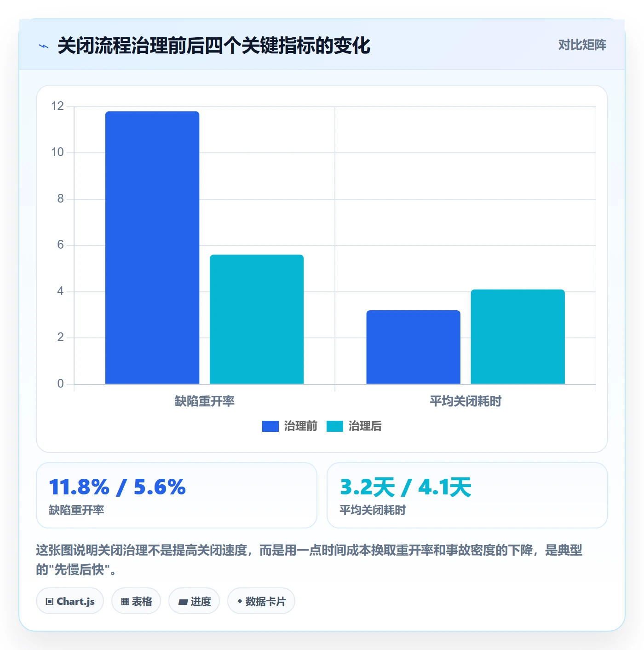
Task: Click the y-axis value 4
Action: tap(60, 291)
